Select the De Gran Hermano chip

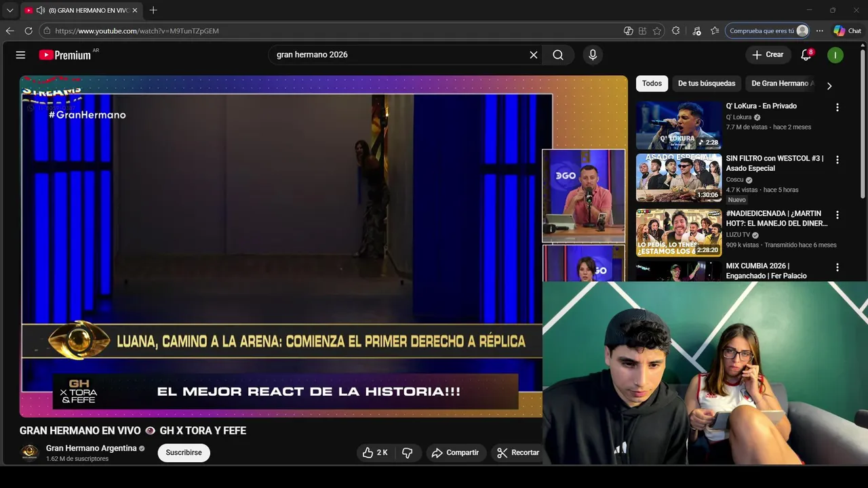(x=782, y=83)
